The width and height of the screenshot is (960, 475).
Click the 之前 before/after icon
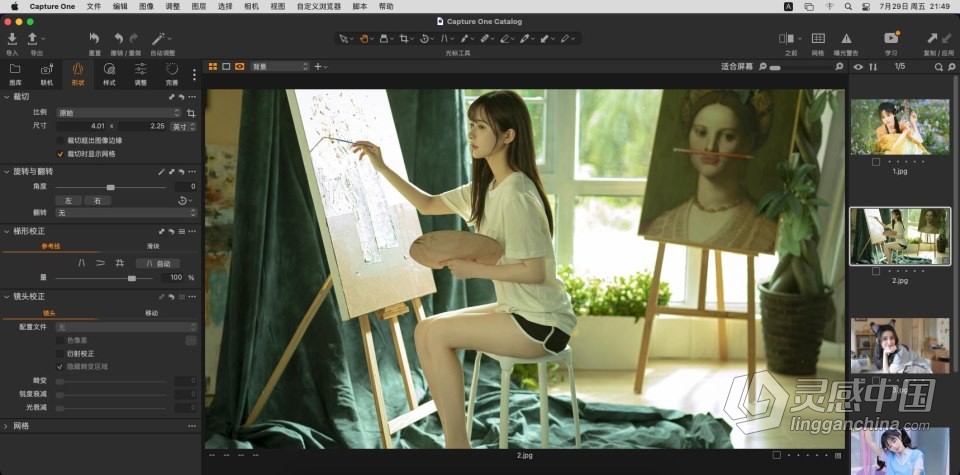[787, 39]
